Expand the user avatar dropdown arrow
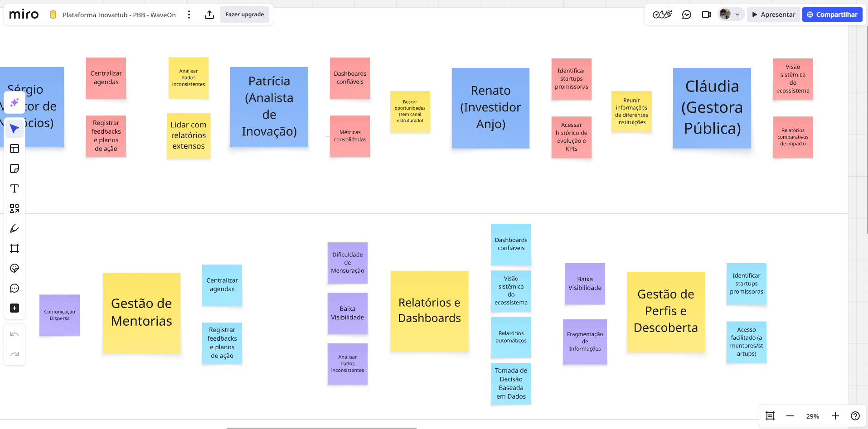868x429 pixels. click(x=737, y=14)
